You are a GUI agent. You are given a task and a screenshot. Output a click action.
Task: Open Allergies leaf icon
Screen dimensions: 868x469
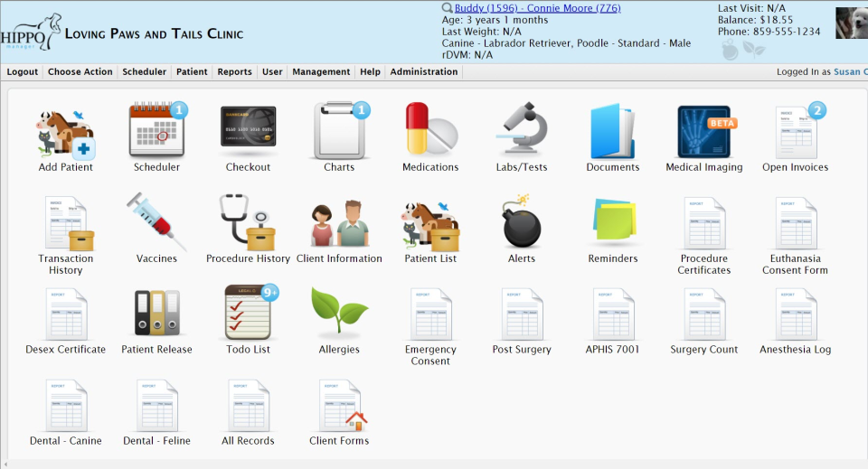click(339, 311)
